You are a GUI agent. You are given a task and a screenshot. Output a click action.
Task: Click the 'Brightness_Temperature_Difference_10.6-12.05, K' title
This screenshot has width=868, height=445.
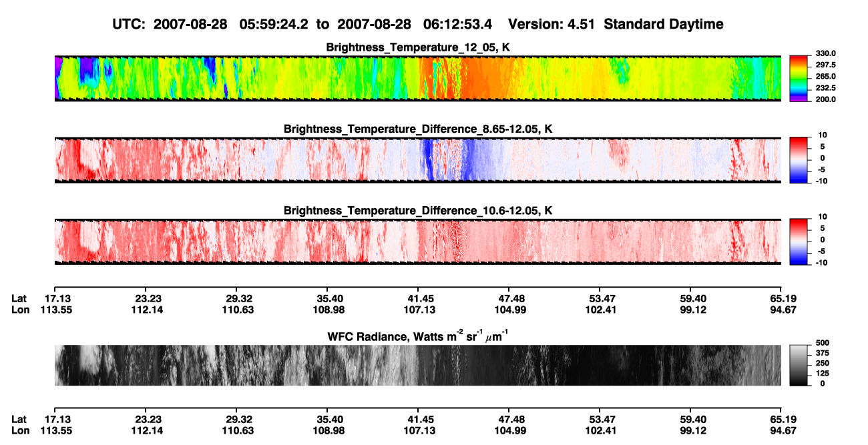click(x=418, y=211)
